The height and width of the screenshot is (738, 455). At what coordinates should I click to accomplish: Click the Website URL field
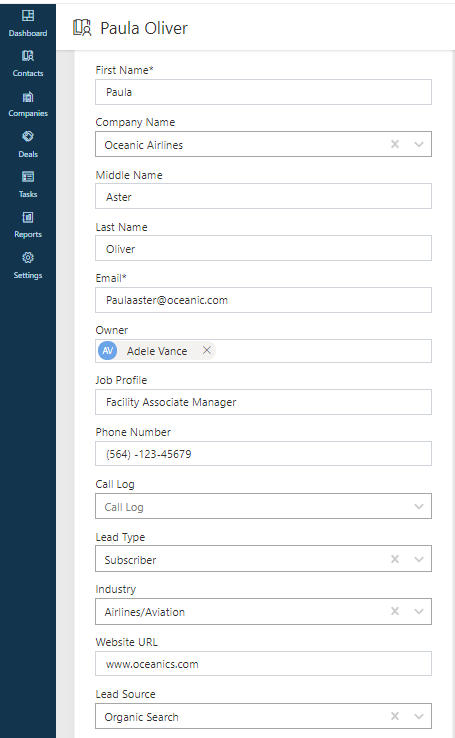[263, 664]
